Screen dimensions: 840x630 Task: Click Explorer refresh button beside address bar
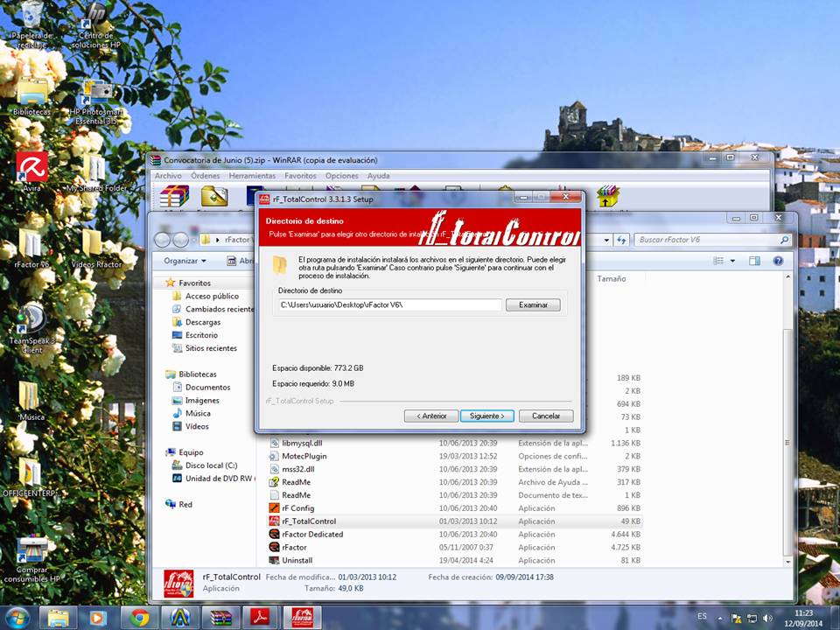[621, 240]
